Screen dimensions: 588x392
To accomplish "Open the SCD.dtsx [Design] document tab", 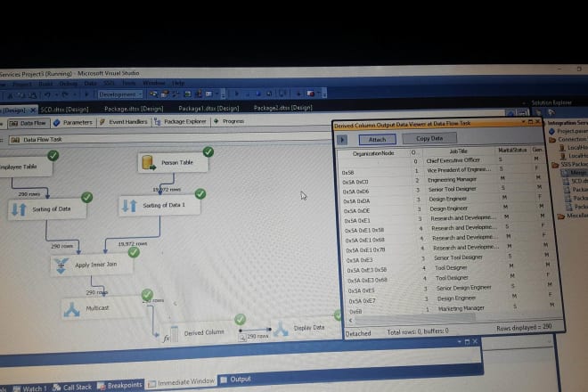I will pyautogui.click(x=64, y=110).
